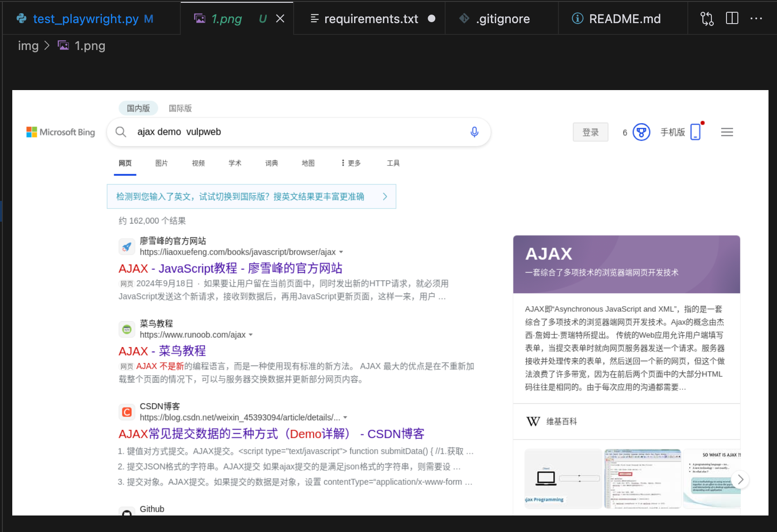The image size is (777, 532).
Task: Open the 更多 more menu
Action: point(351,163)
